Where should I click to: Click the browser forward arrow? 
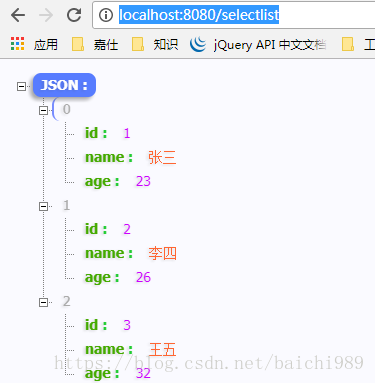(x=46, y=15)
